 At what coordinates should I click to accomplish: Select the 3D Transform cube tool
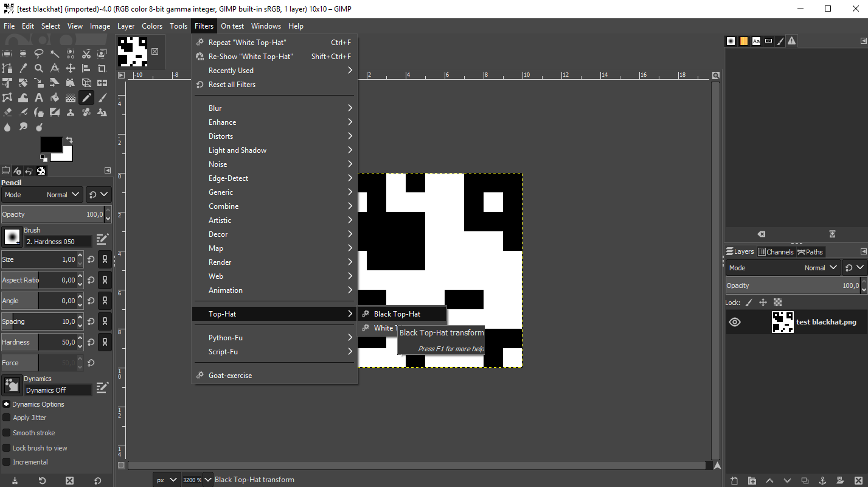point(86,83)
